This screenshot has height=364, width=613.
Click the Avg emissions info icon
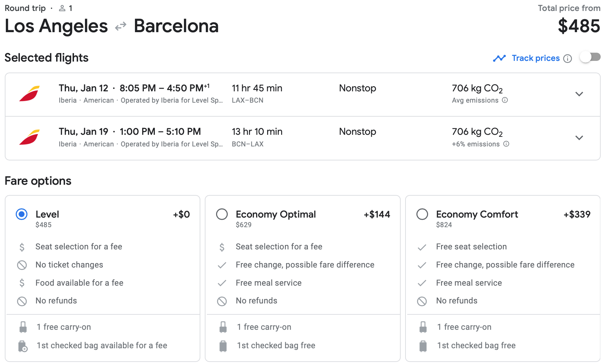(505, 100)
